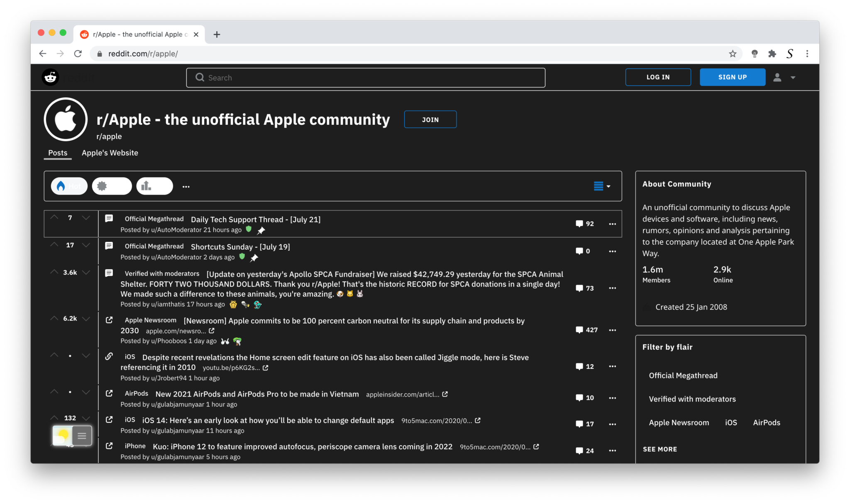Reload the reddit.com/r/apple page

78,54
